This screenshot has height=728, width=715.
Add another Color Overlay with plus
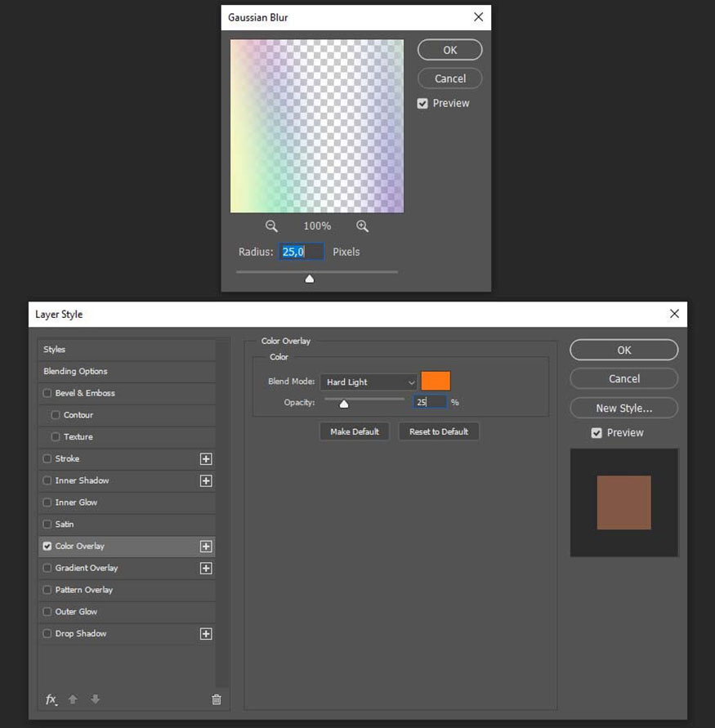pyautogui.click(x=206, y=547)
